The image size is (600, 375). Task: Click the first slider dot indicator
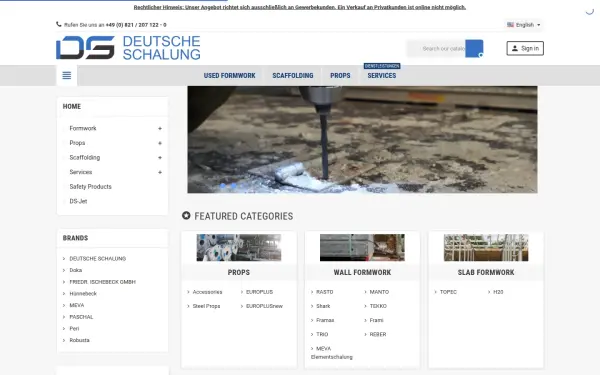point(223,186)
